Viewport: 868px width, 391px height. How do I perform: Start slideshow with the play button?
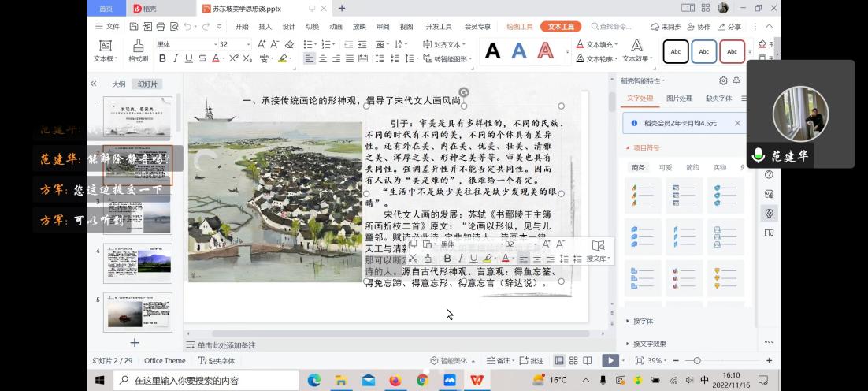pyautogui.click(x=610, y=360)
